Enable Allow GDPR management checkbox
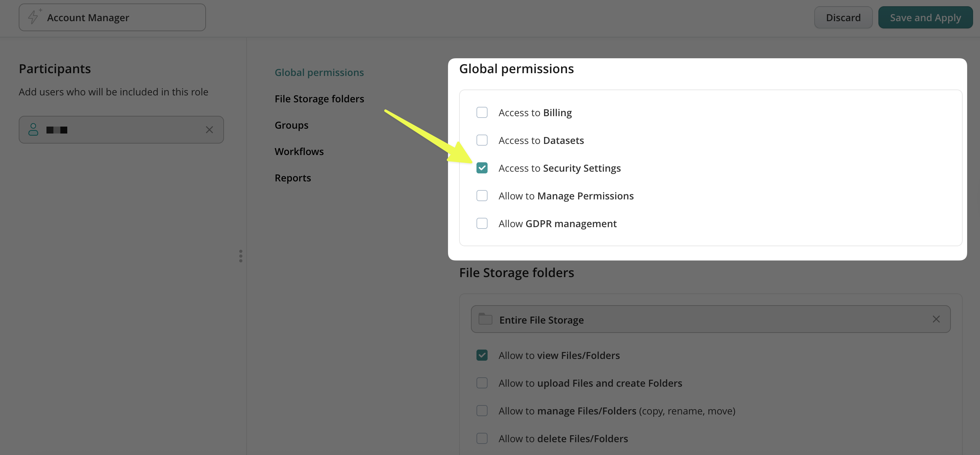980x455 pixels. coord(482,223)
